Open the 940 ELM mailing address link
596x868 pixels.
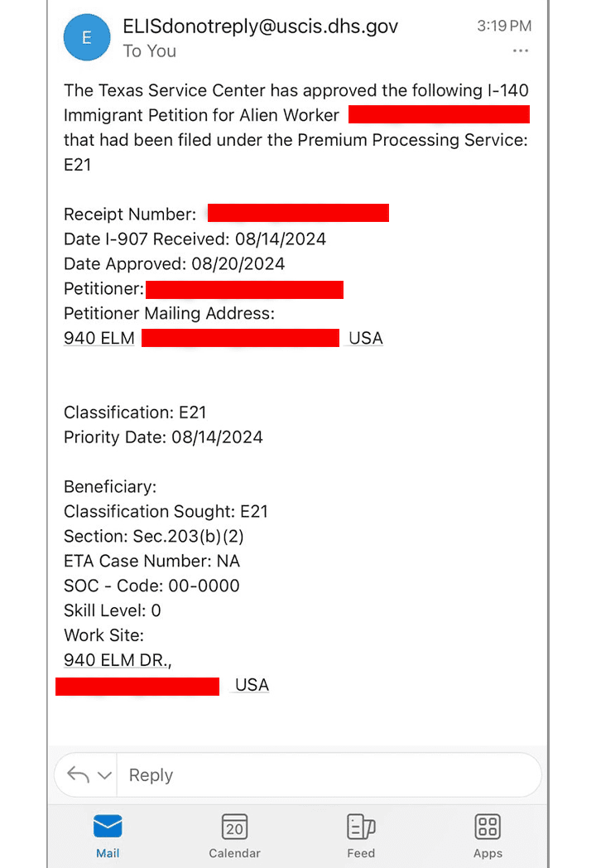coord(99,338)
